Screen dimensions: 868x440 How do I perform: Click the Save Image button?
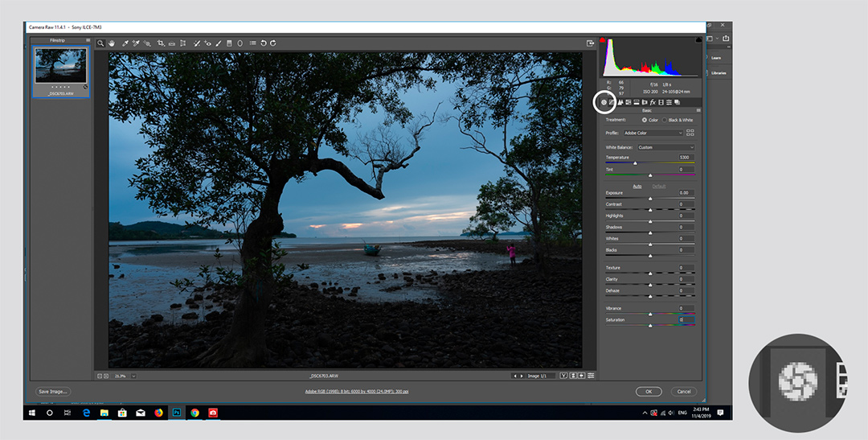click(53, 392)
